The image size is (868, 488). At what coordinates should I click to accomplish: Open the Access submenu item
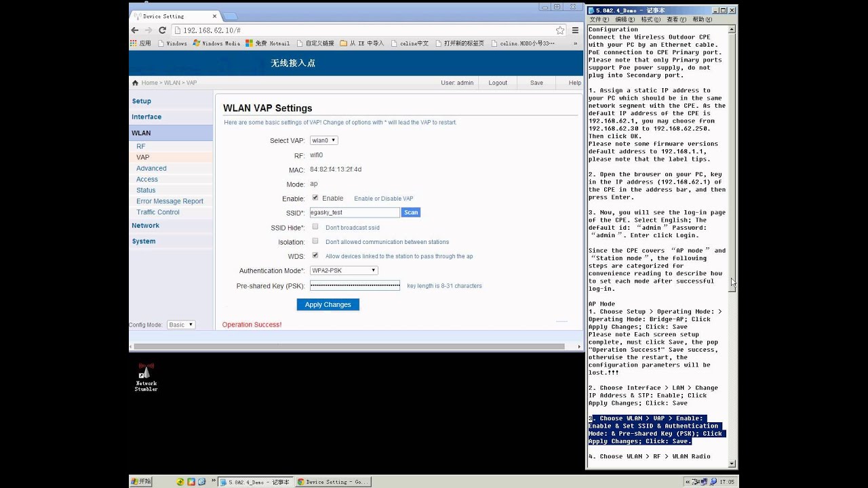pyautogui.click(x=147, y=180)
